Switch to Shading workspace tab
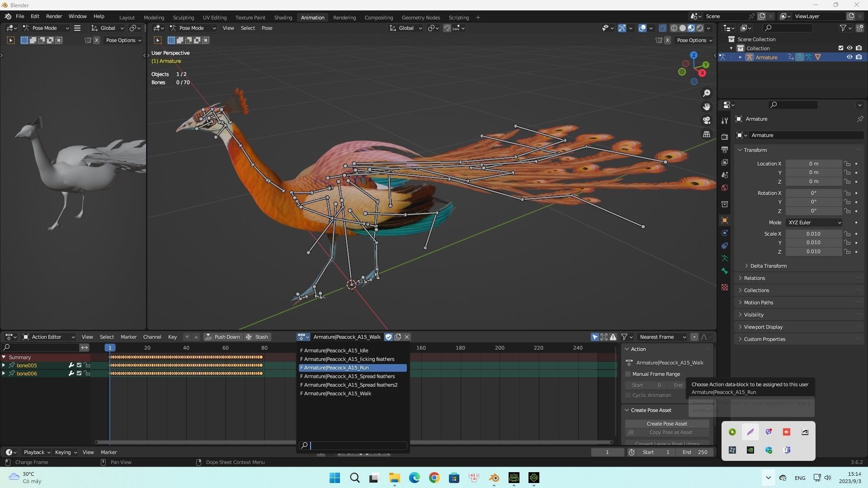Image resolution: width=868 pixels, height=488 pixels. click(x=283, y=18)
